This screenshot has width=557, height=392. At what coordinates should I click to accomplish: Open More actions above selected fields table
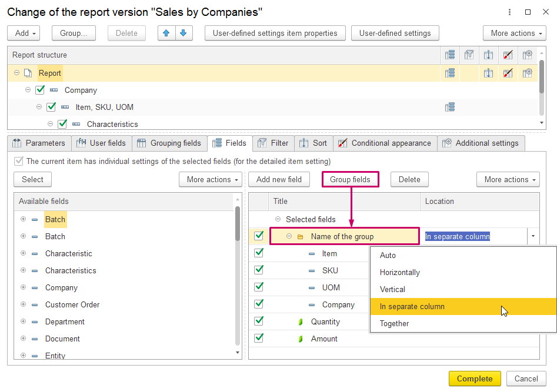[508, 179]
